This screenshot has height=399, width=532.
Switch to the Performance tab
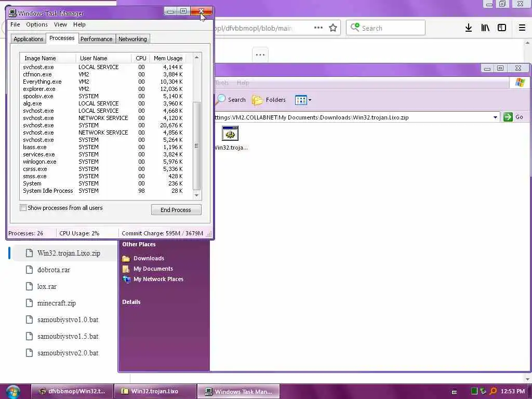[x=96, y=39]
